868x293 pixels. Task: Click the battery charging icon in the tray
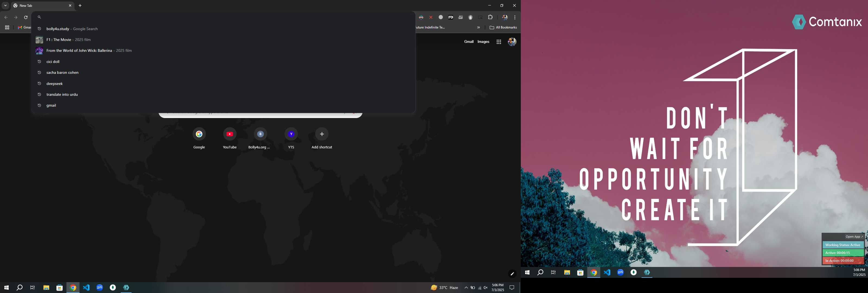pyautogui.click(x=473, y=288)
